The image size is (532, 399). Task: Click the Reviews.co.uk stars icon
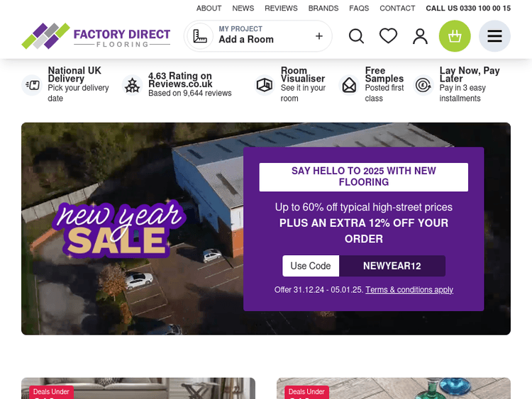[132, 85]
